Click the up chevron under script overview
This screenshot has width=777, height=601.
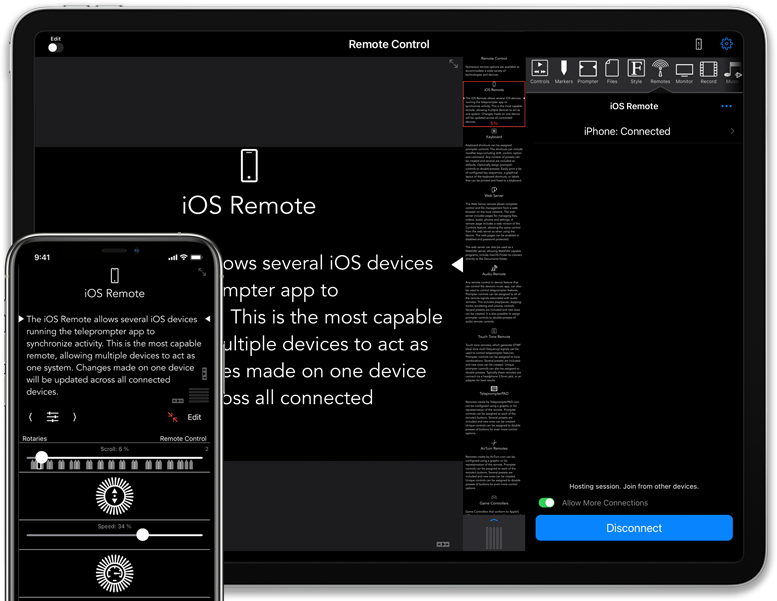[494, 521]
